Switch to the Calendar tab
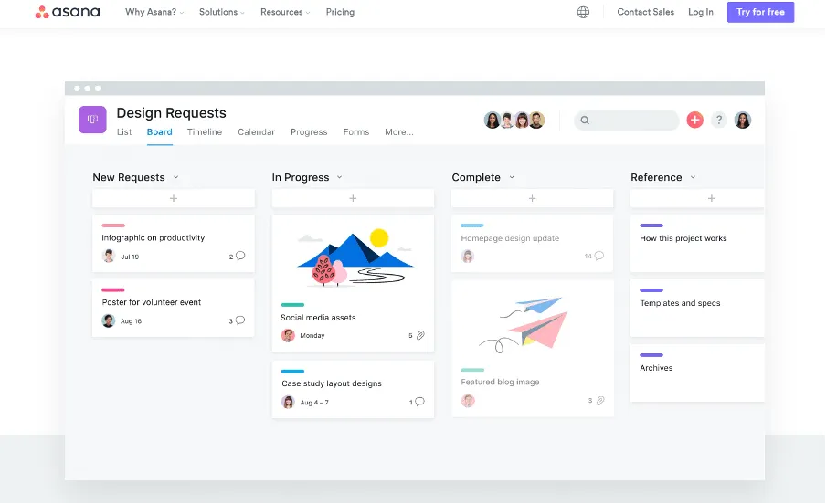Image resolution: width=826 pixels, height=504 pixels. click(x=256, y=132)
